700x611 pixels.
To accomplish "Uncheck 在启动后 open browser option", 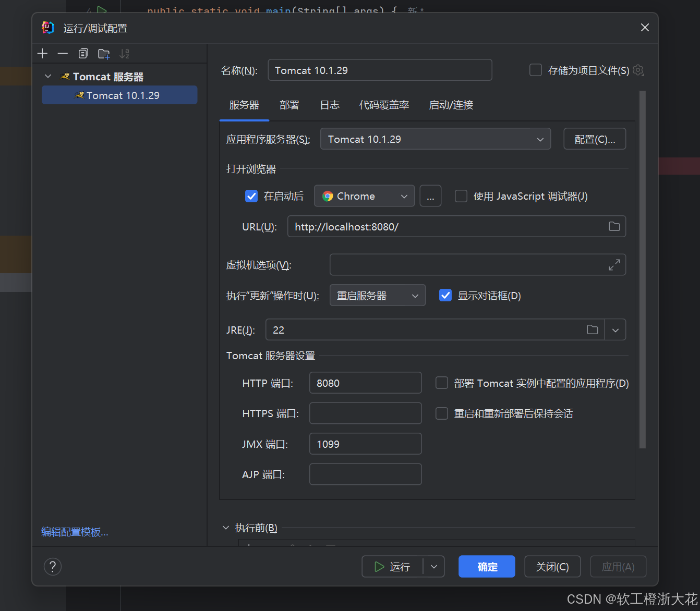I will click(251, 196).
